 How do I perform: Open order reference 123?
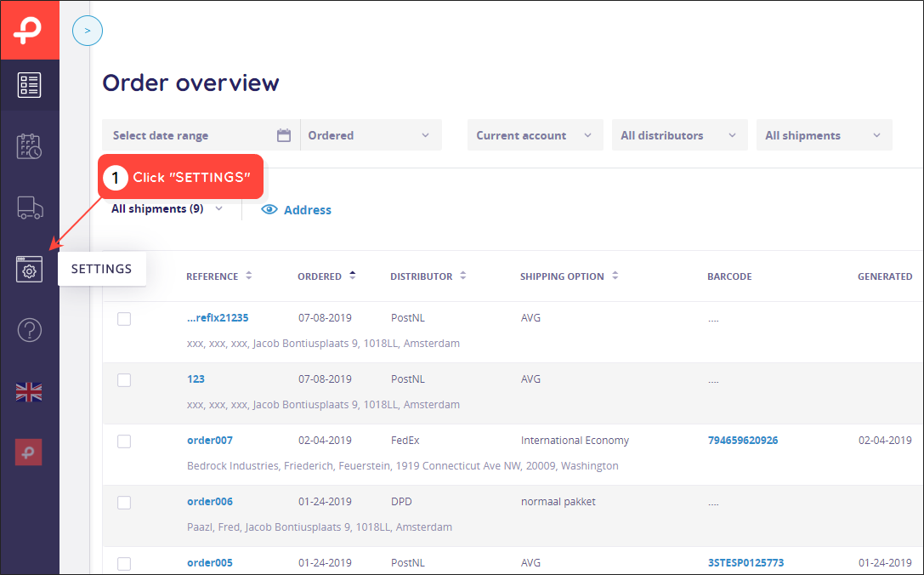[196, 379]
